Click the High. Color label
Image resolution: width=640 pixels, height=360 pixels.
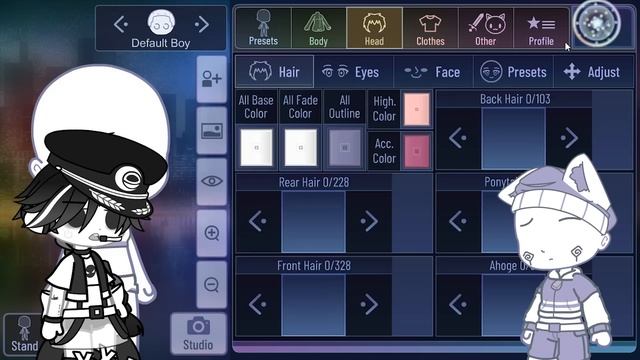coord(384,109)
